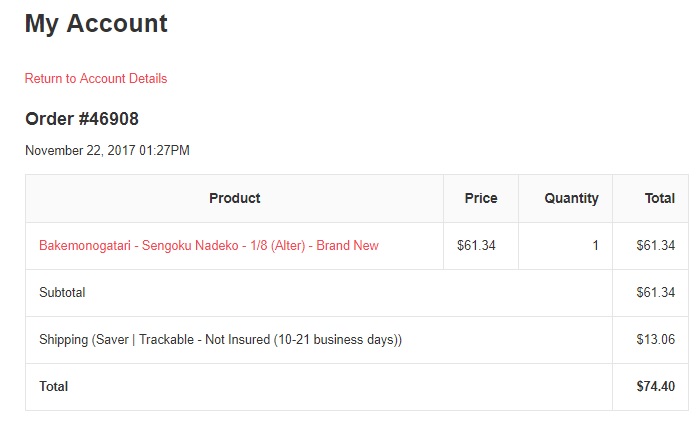The width and height of the screenshot is (699, 437).
Task: Click the Price column header
Action: [481, 198]
